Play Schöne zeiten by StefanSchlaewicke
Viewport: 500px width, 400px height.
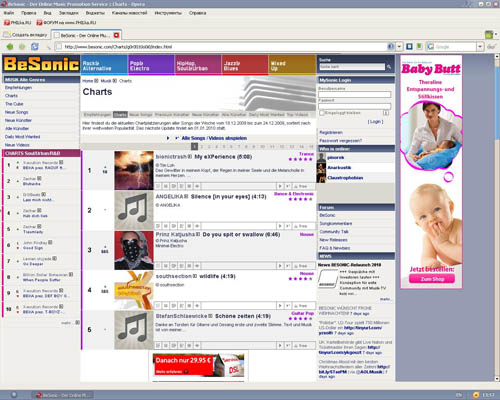pos(280,346)
